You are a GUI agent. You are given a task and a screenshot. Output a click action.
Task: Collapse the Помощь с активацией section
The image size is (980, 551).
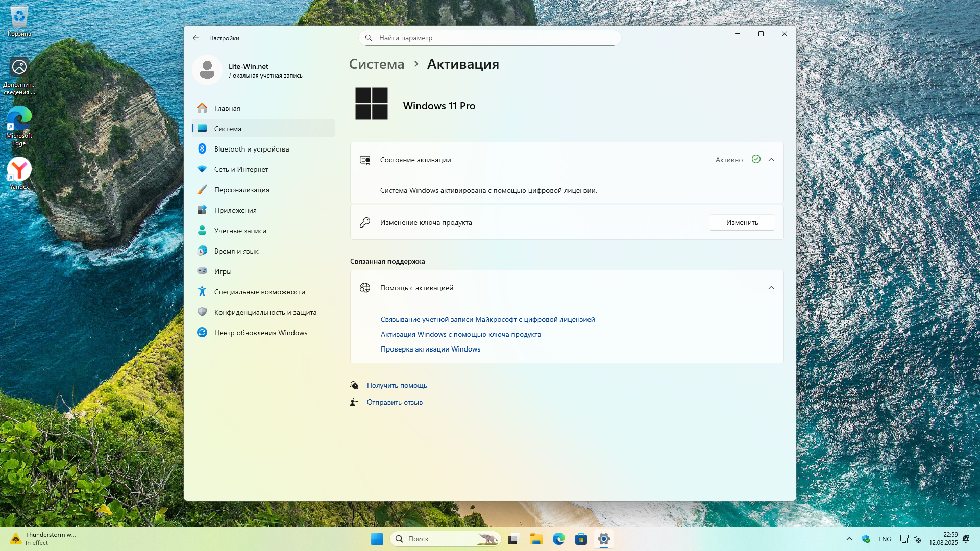click(771, 288)
